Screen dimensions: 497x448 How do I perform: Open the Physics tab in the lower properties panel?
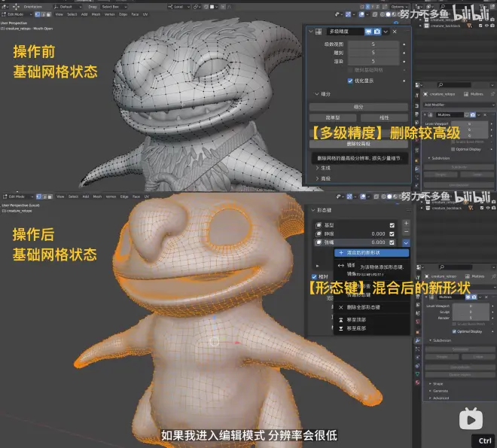pos(418,358)
